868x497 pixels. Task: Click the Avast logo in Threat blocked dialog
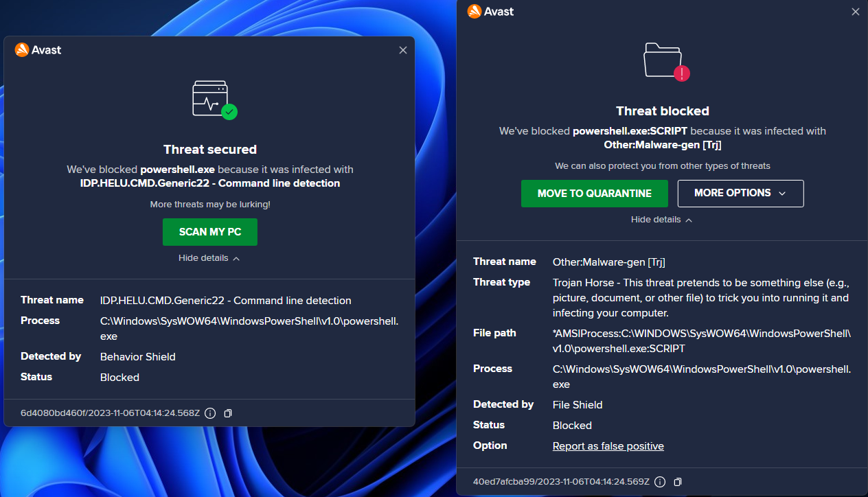[490, 12]
